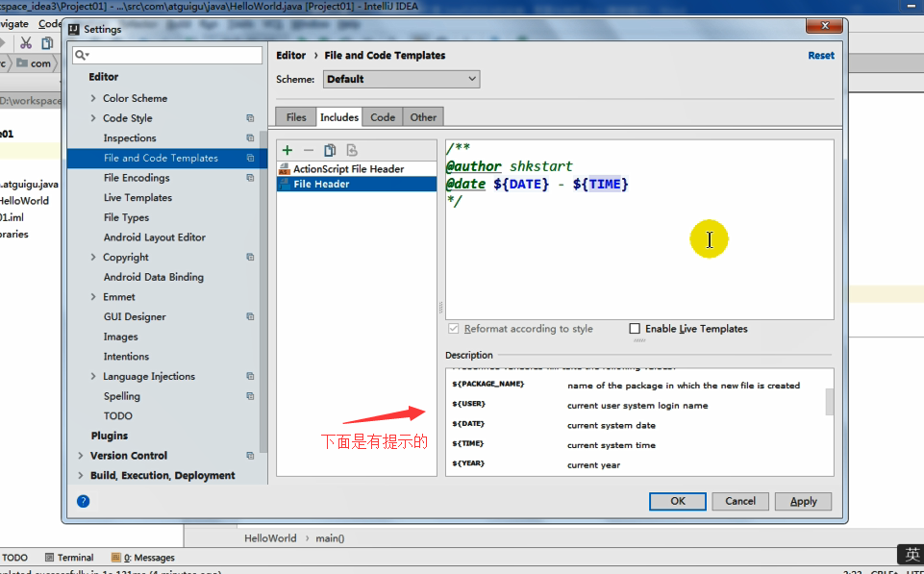This screenshot has width=924, height=574.
Task: Select GUI Designer in settings tree
Action: pyautogui.click(x=135, y=317)
